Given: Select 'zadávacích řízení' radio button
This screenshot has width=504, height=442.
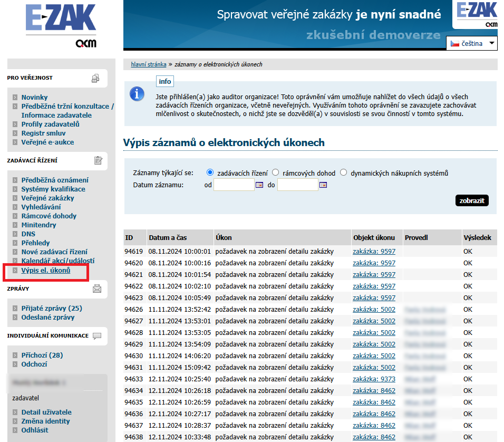Looking at the screenshot, I should (x=210, y=172).
